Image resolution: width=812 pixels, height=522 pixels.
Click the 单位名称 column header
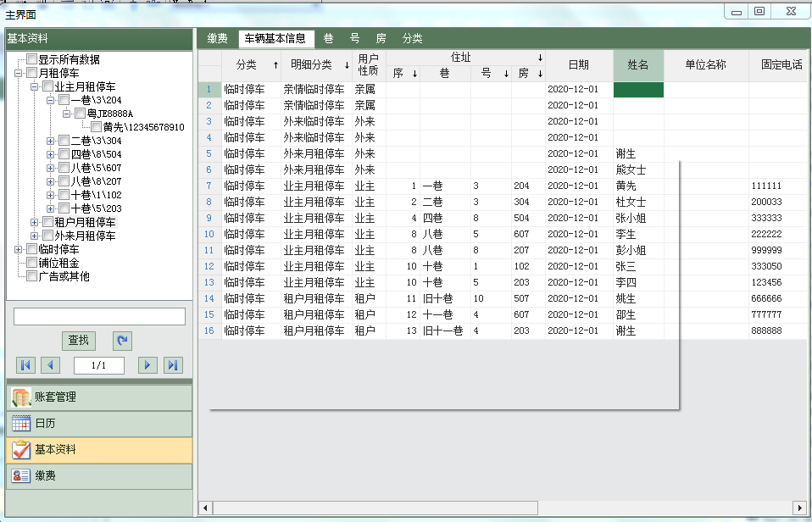click(x=706, y=65)
